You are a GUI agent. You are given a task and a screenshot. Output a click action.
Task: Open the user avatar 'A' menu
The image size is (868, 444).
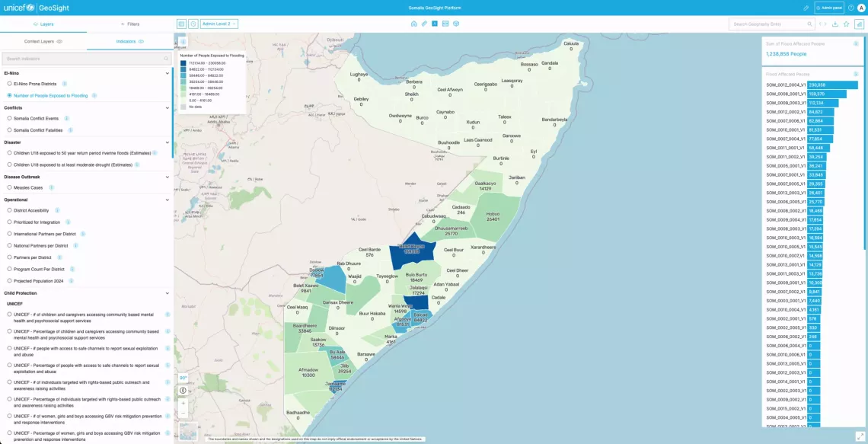click(x=861, y=8)
